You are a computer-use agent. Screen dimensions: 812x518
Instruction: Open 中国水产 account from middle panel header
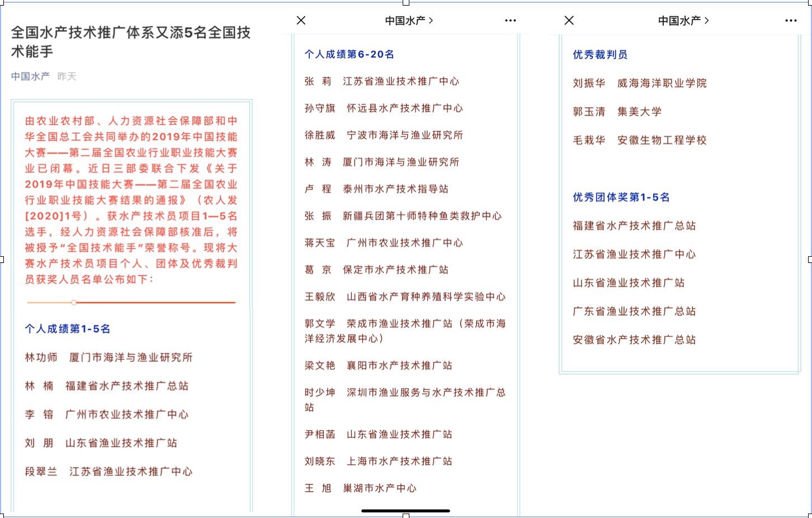(x=409, y=21)
